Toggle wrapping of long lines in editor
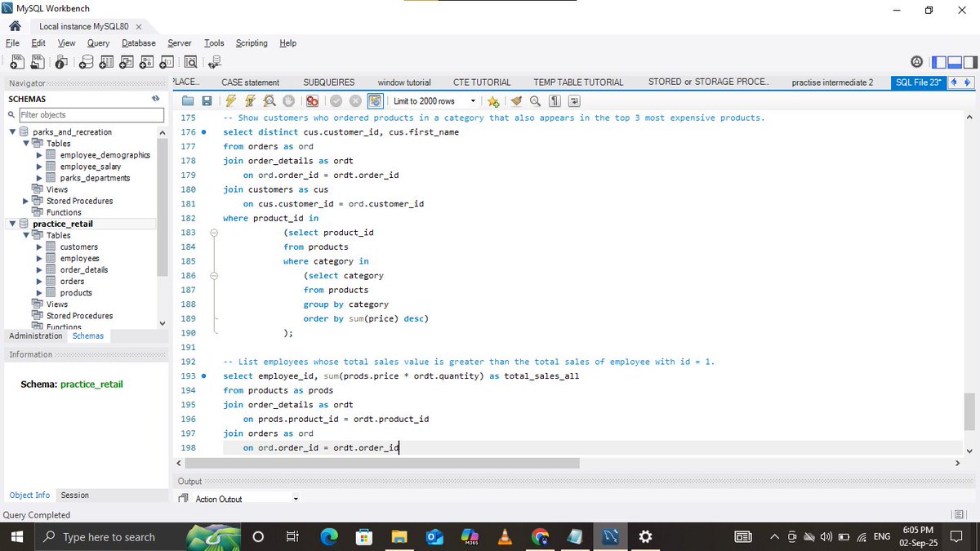Image resolution: width=980 pixels, height=551 pixels. [x=572, y=100]
